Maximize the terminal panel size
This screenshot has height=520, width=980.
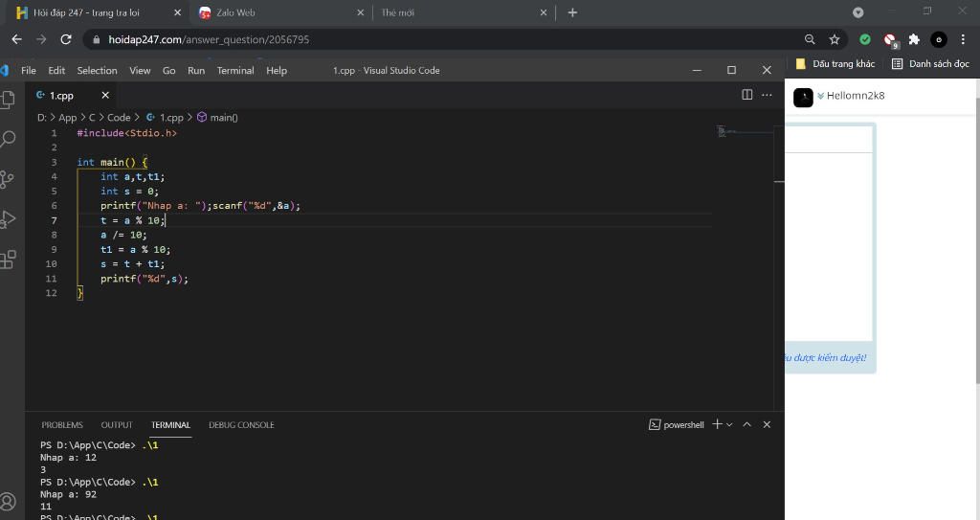pos(746,424)
